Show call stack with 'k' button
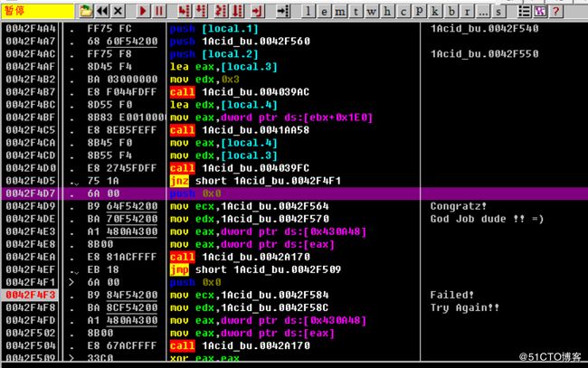This screenshot has height=368, width=588. coord(435,12)
